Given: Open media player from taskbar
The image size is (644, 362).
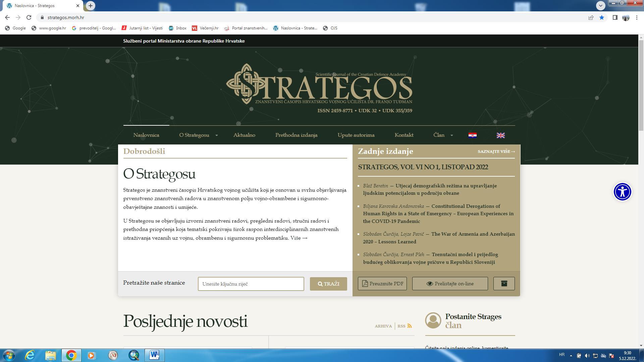Looking at the screenshot, I should (92, 355).
